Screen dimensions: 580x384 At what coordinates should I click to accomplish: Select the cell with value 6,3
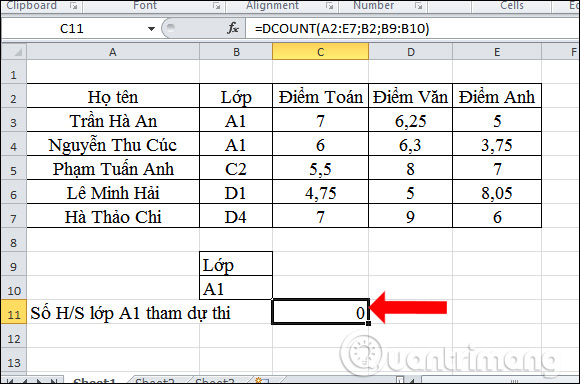coord(411,145)
